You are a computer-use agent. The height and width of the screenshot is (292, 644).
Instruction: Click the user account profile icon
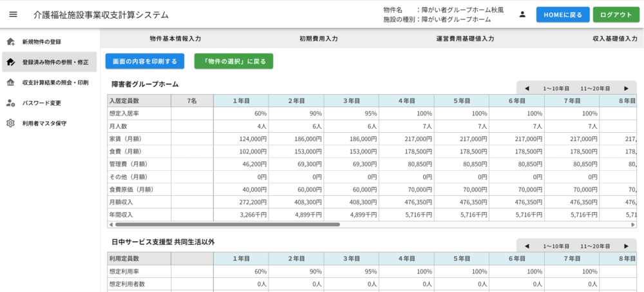tap(522, 14)
